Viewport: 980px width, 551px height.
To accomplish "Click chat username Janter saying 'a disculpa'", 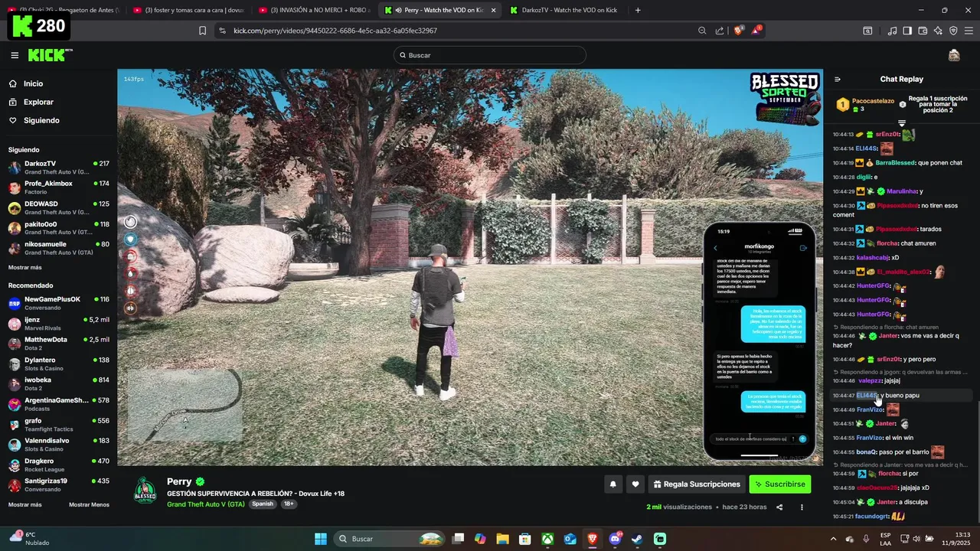I will (x=887, y=502).
